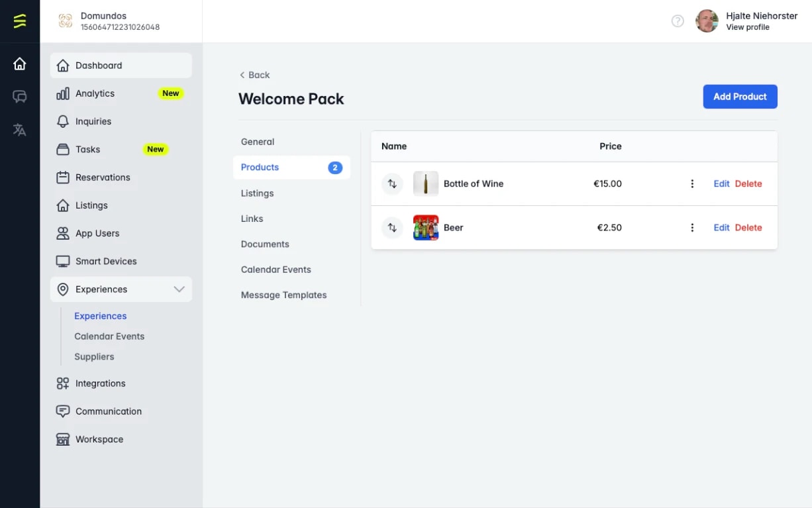Click Hjalte Niehorster's avatar photo

(707, 21)
